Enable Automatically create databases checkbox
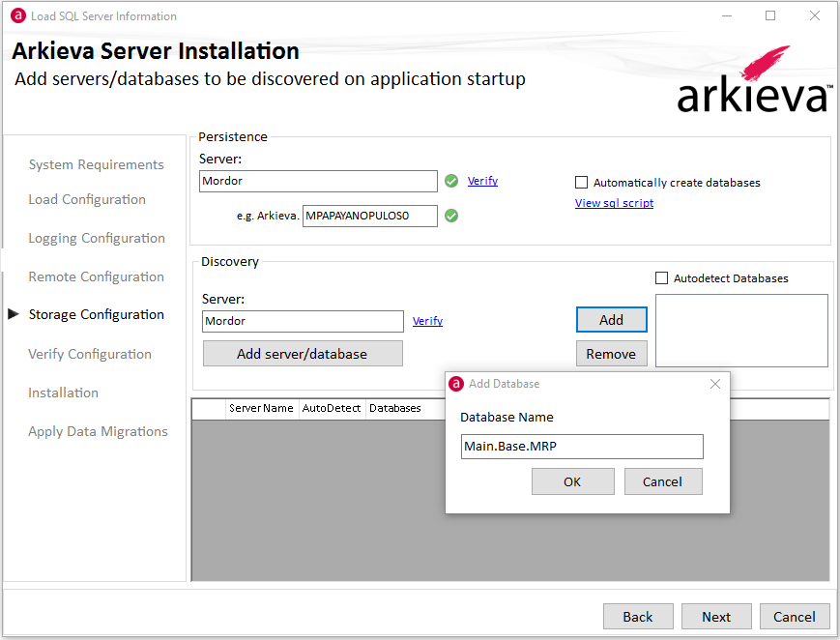The image size is (840, 640). pos(581,183)
